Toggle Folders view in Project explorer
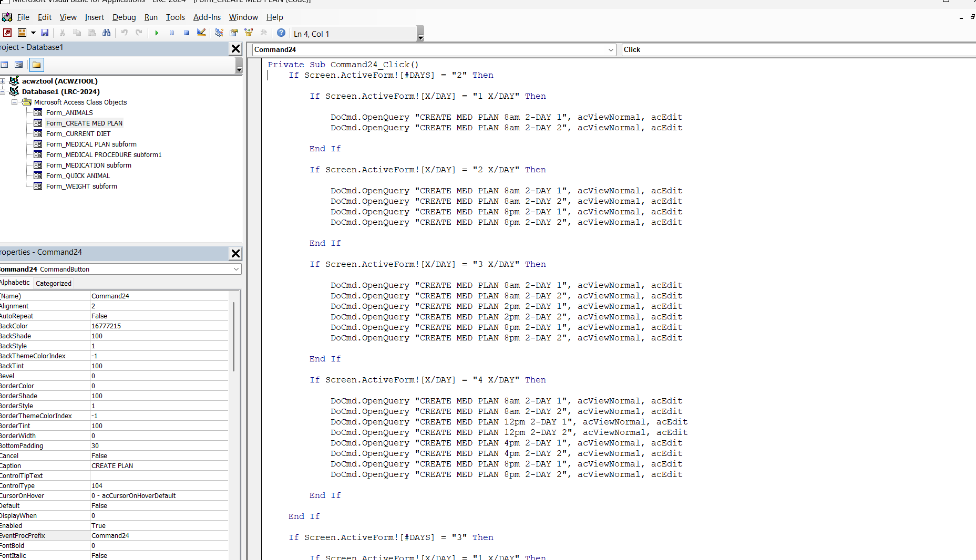976x560 pixels. 36,65
